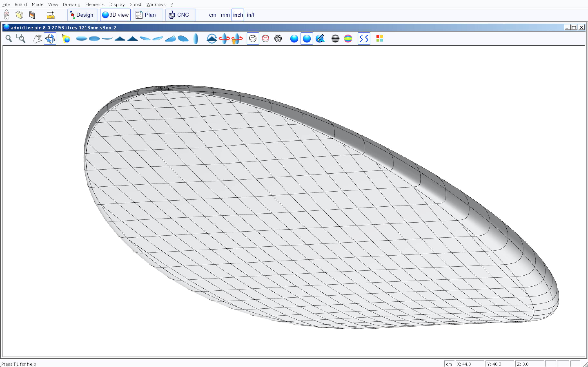Select mm as measurement unit
The height and width of the screenshot is (367, 588).
click(225, 15)
